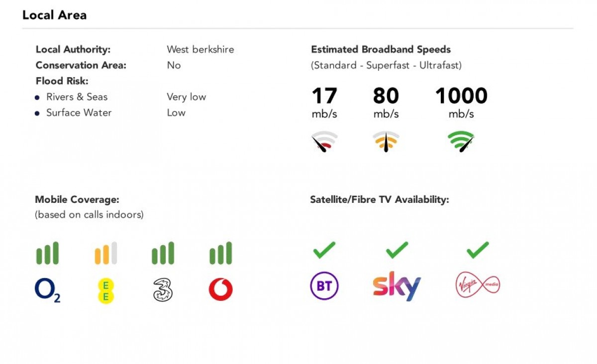Click the red Vodafone logo
Viewport: 597px width, 364px height.
(x=220, y=290)
